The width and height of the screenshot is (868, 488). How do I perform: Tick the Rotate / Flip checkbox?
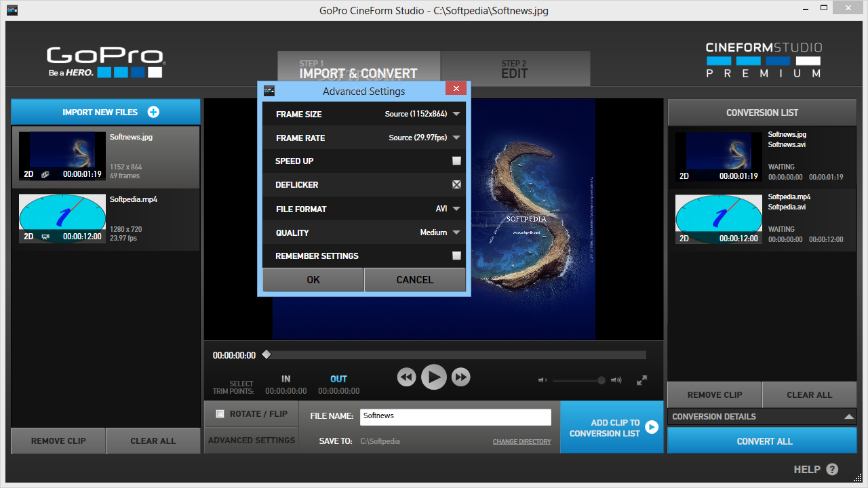click(220, 413)
